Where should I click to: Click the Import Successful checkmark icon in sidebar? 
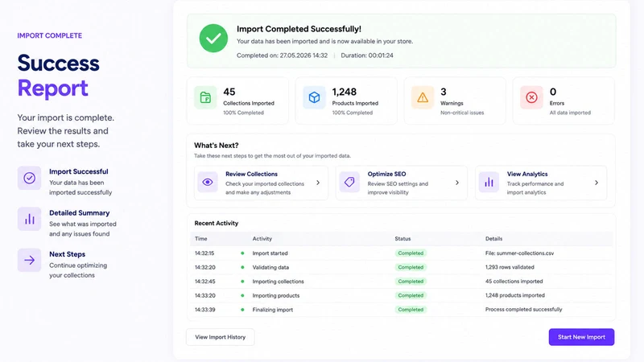(29, 178)
